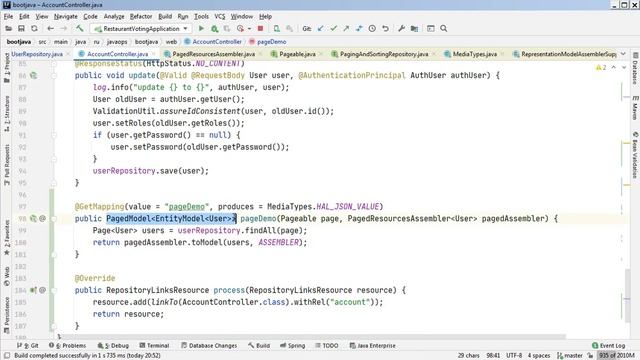Click Git update project blue arrow
Screen dimensions: 640x360
tap(321, 29)
